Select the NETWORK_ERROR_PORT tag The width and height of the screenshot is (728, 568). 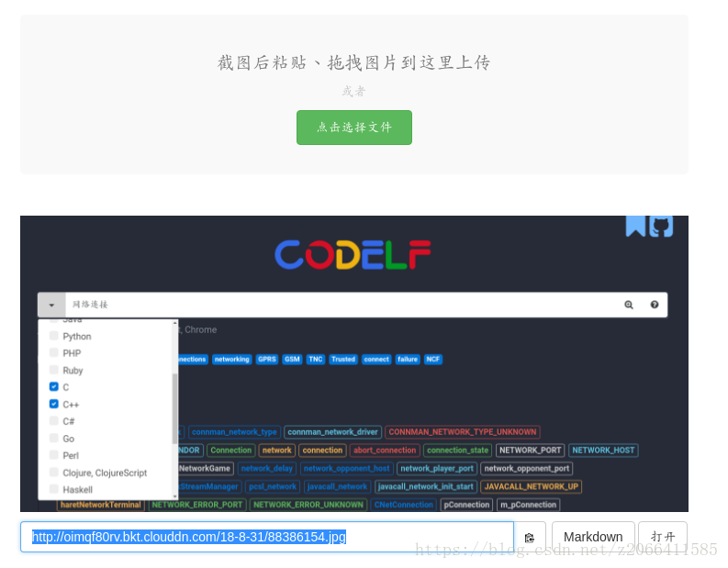click(x=197, y=505)
